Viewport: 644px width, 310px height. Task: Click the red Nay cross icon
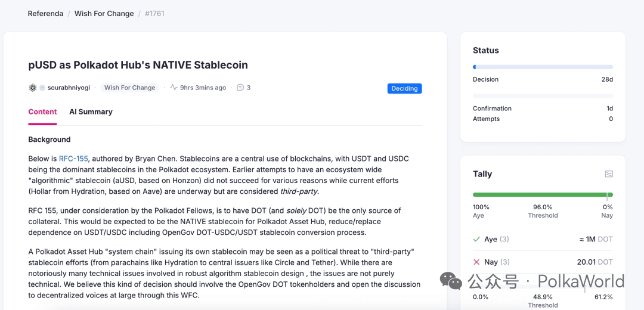[476, 262]
